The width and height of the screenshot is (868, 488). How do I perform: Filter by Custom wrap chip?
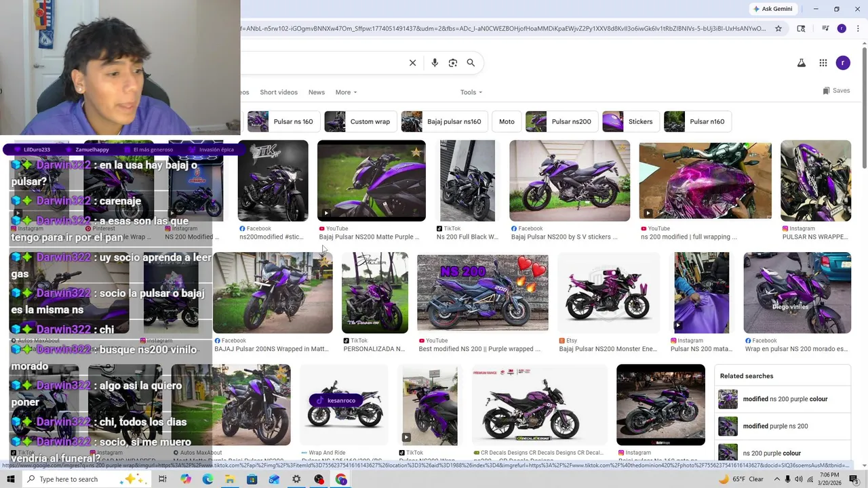click(361, 122)
